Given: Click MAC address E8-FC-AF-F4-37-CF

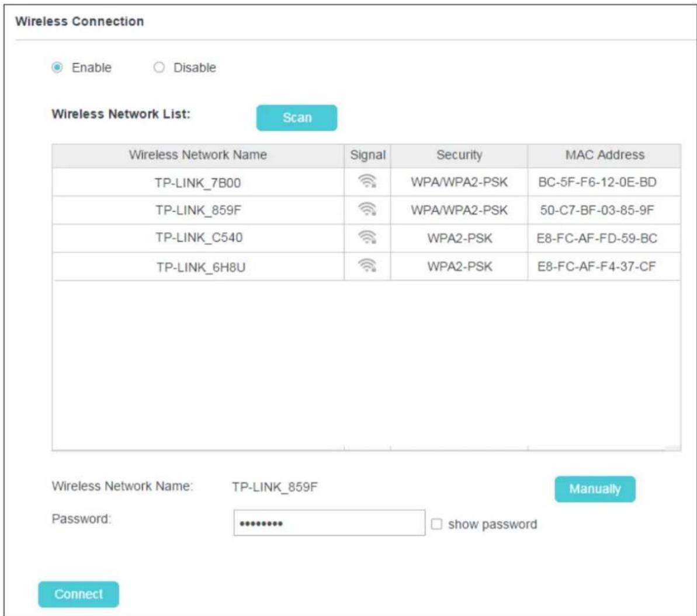Looking at the screenshot, I should click(x=597, y=267).
